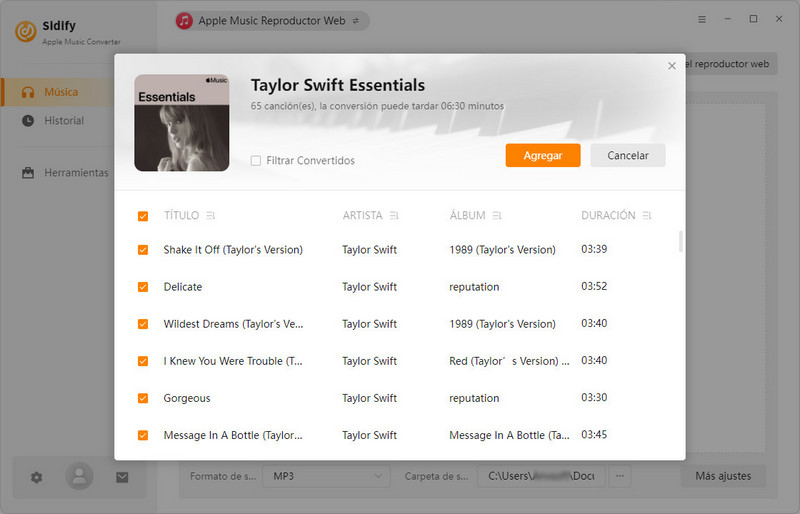The image size is (800, 514).
Task: Click the DURACIÓN column header
Action: 608,215
